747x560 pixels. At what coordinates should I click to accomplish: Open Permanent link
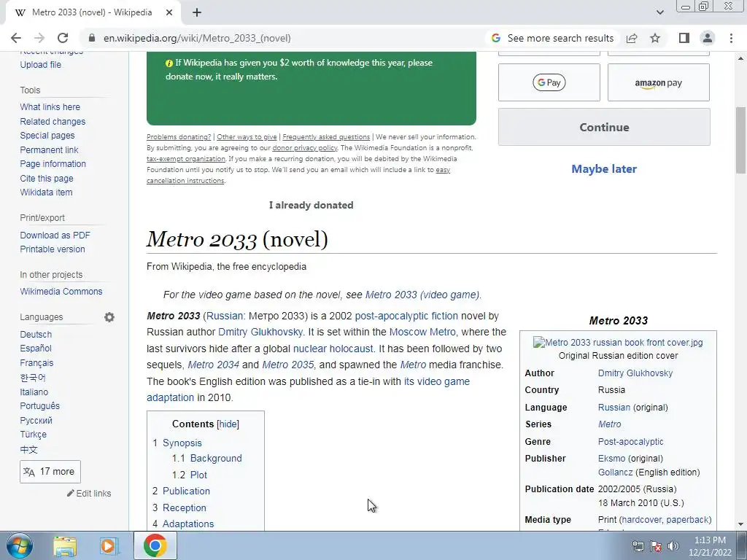[x=49, y=150]
